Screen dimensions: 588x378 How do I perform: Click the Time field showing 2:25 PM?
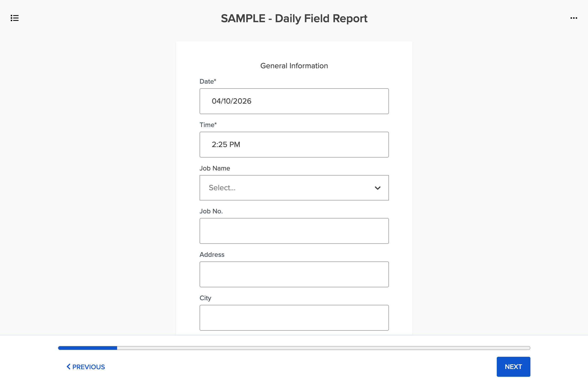coord(294,145)
